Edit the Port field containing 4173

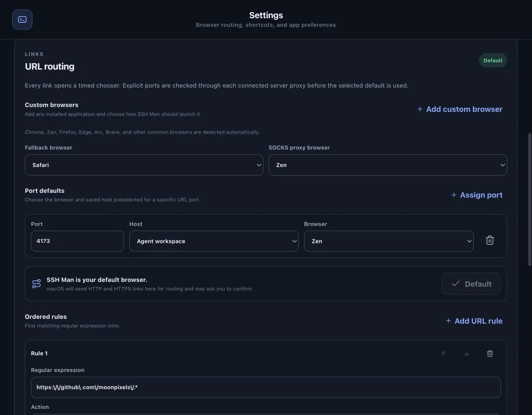coord(78,241)
